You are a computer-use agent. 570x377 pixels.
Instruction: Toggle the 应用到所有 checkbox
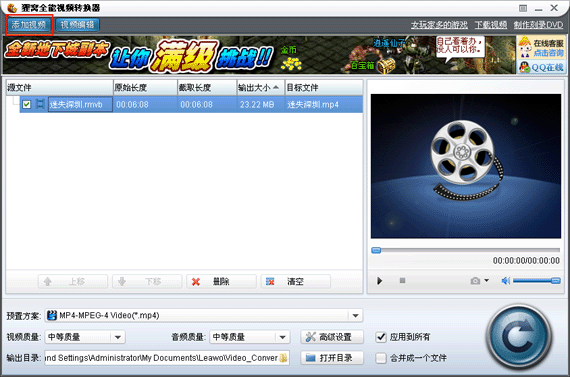coord(381,337)
